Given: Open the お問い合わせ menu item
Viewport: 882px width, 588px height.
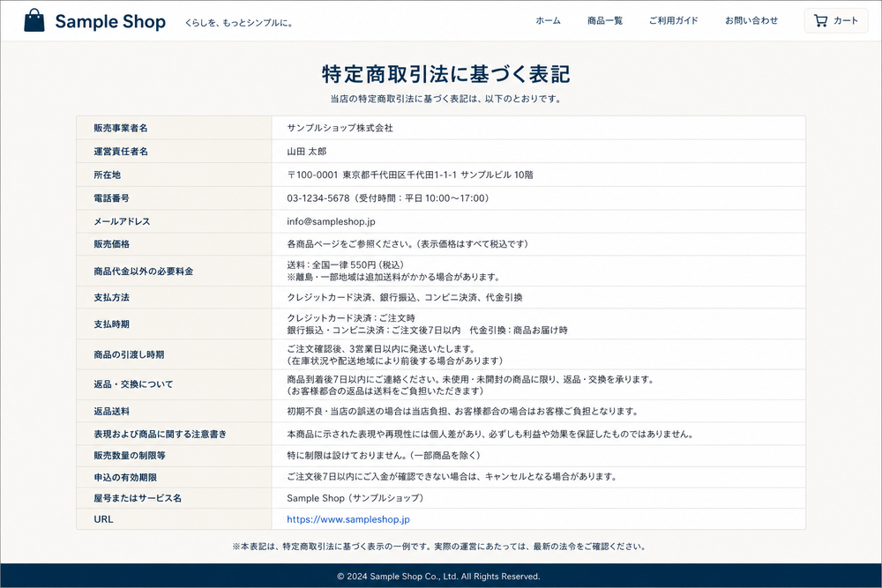Looking at the screenshot, I should pyautogui.click(x=751, y=21).
